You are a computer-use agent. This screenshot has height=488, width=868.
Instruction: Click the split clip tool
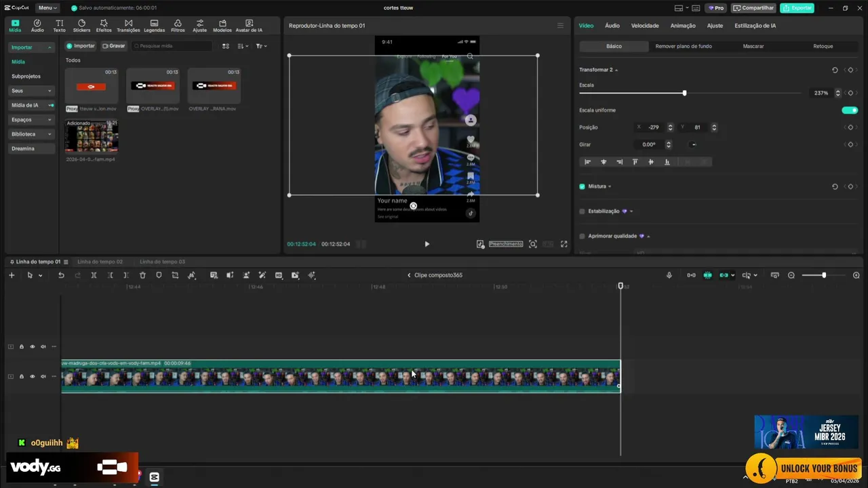click(94, 275)
